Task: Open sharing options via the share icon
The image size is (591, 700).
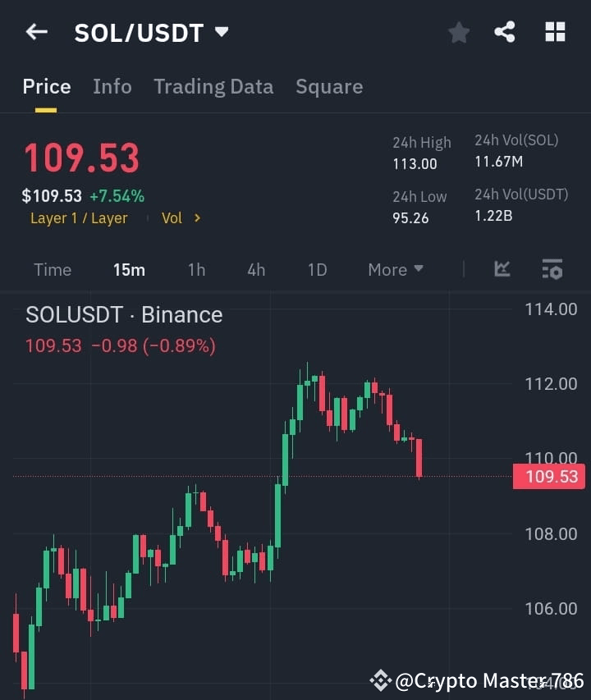Action: 505,32
